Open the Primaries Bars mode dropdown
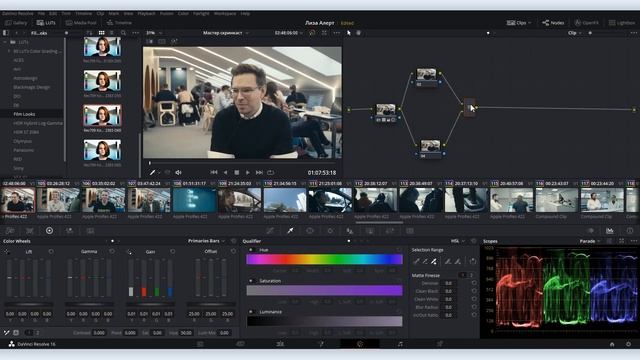Screen dimensions: 640x360 (206, 241)
